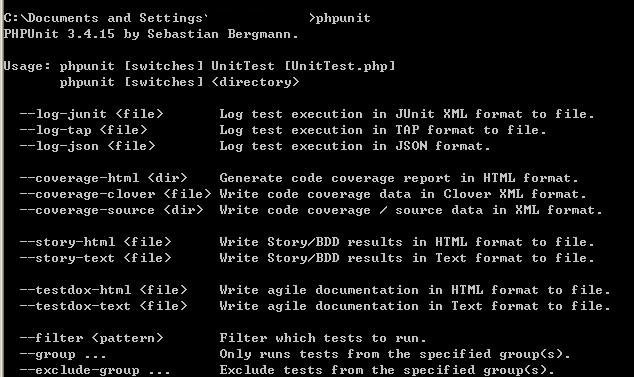Click the --exclude-group ... option text

(x=95, y=371)
